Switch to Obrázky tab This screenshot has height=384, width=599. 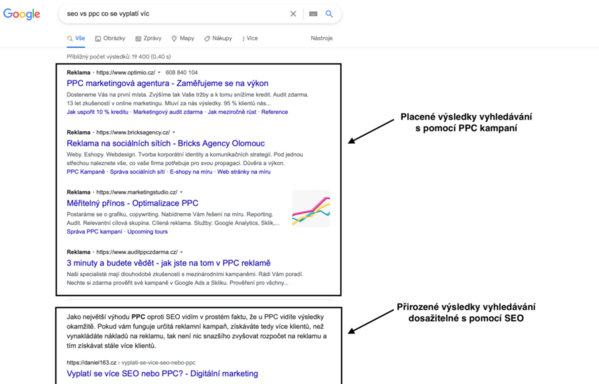[110, 38]
